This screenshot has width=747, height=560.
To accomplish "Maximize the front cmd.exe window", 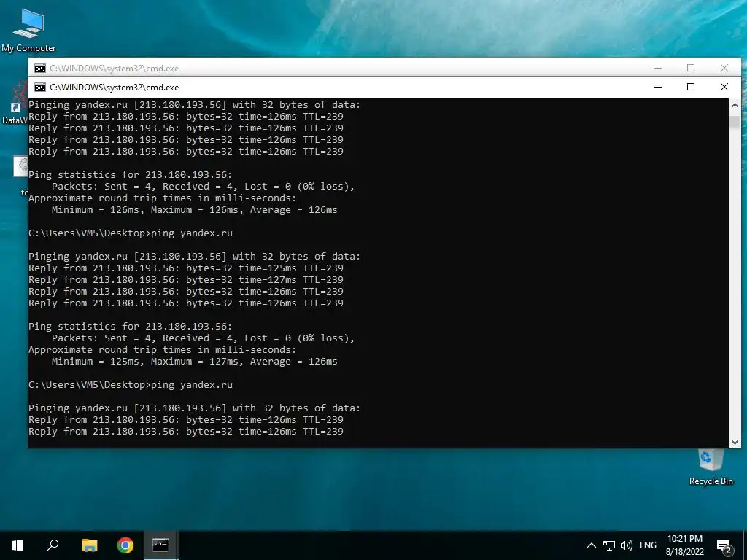I will click(691, 87).
